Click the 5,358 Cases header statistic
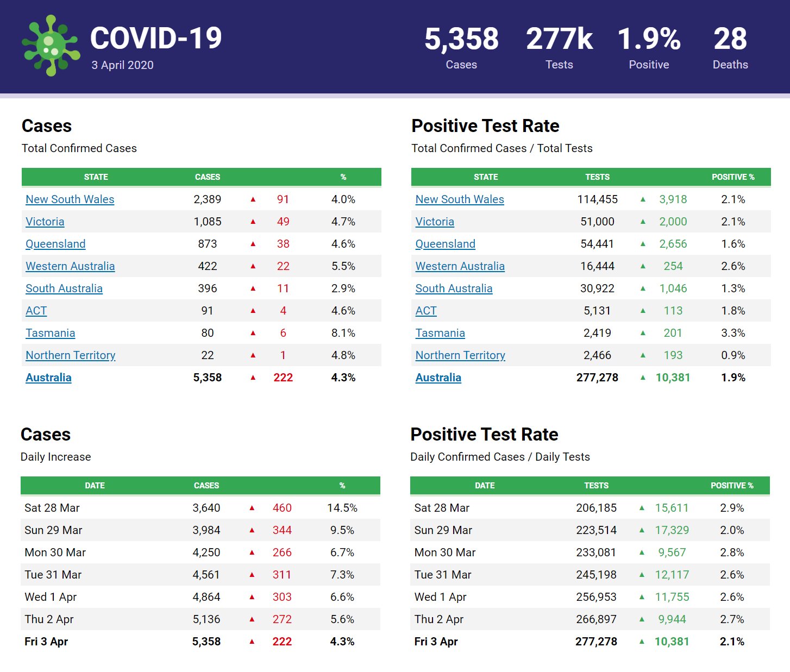Viewport: 790px width, 672px height. [x=461, y=48]
